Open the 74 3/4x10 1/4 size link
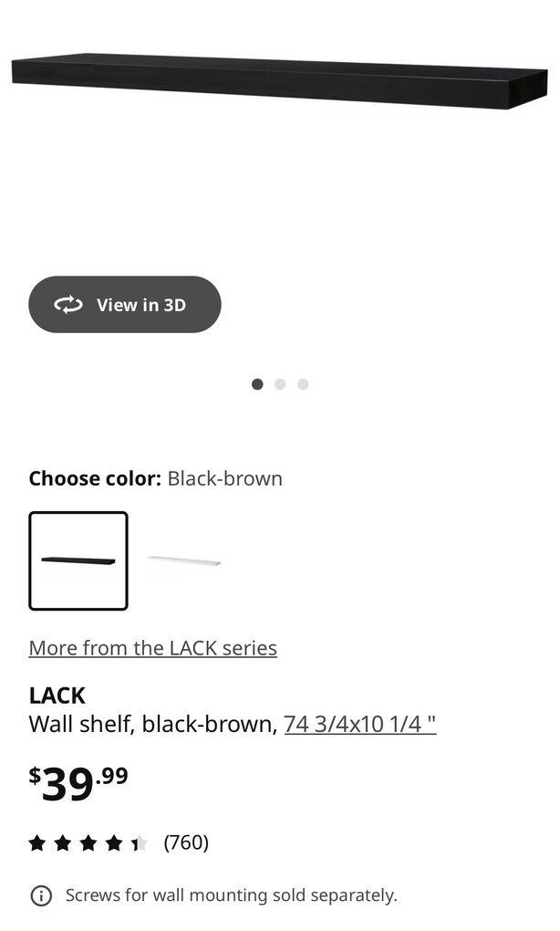The width and height of the screenshot is (560, 931). 359,724
